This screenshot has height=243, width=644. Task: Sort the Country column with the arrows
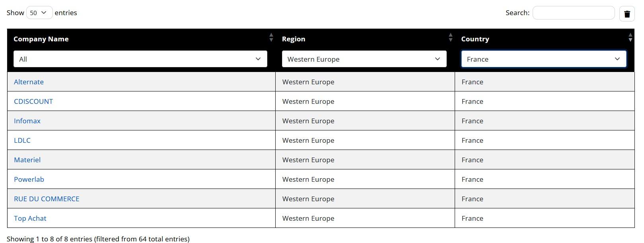tap(630, 38)
